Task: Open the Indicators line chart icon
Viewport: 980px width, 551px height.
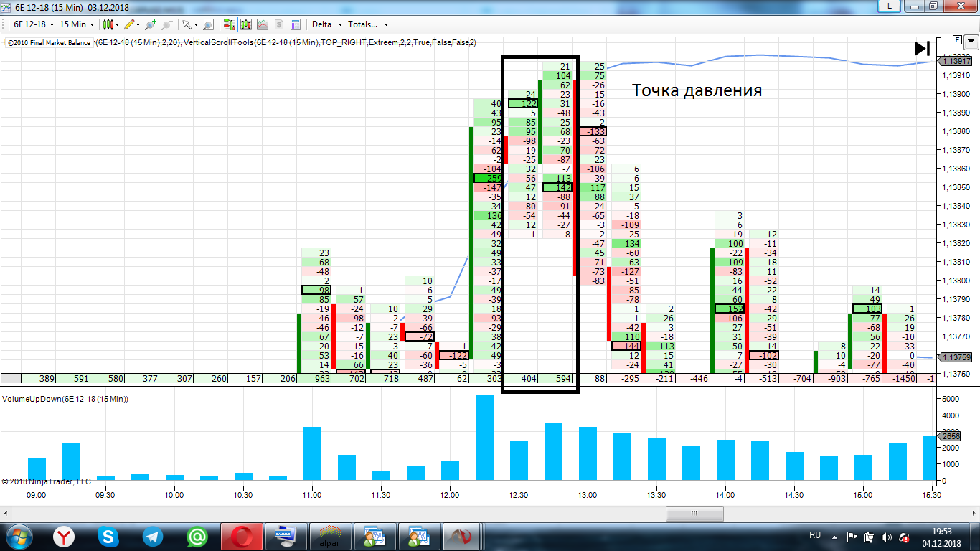Action: click(x=263, y=24)
